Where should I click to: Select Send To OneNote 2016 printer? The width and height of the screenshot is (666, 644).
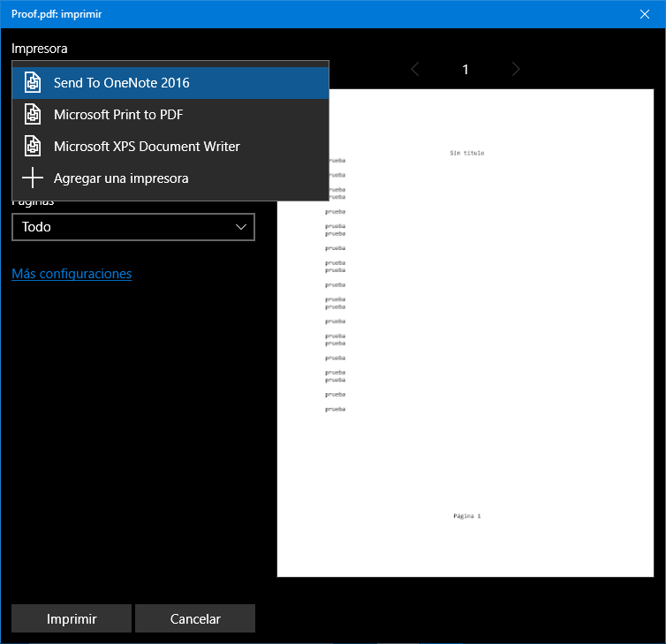pos(170,83)
